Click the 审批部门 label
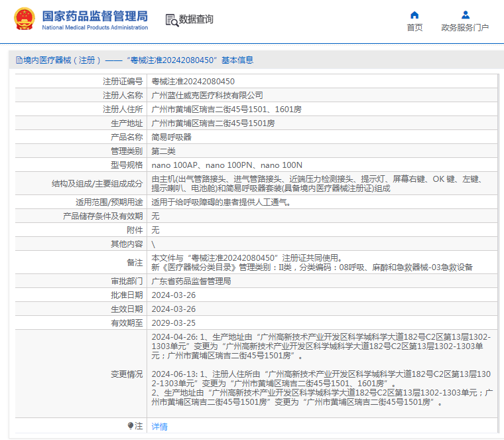 click(x=127, y=281)
